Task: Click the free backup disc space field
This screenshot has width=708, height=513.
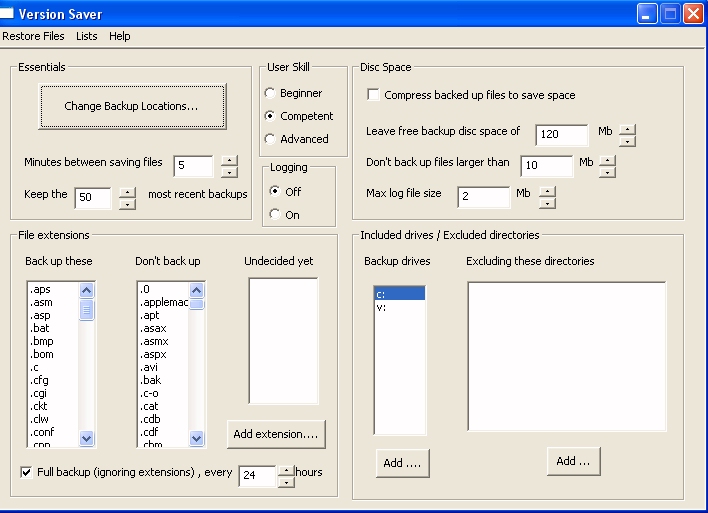Action: (x=562, y=135)
